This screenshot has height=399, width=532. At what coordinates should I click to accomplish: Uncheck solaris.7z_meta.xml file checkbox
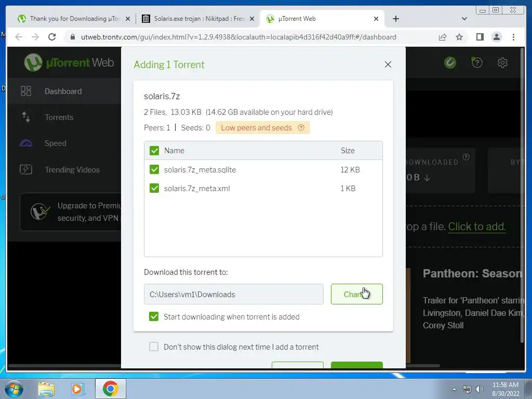tap(154, 188)
